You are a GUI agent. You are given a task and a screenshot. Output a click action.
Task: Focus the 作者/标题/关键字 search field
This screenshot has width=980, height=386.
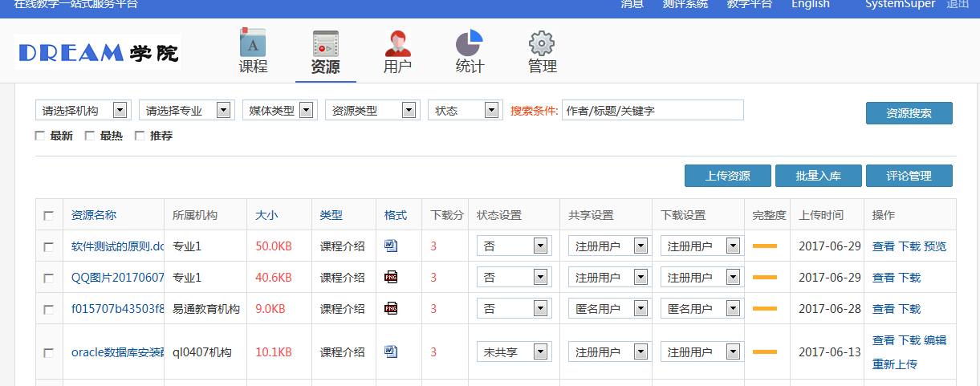coord(653,110)
